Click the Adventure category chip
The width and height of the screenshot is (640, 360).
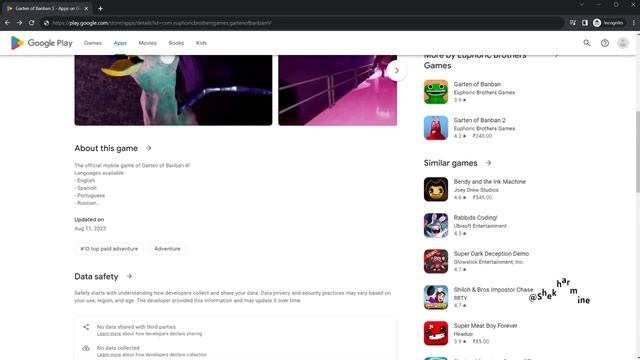point(167,249)
